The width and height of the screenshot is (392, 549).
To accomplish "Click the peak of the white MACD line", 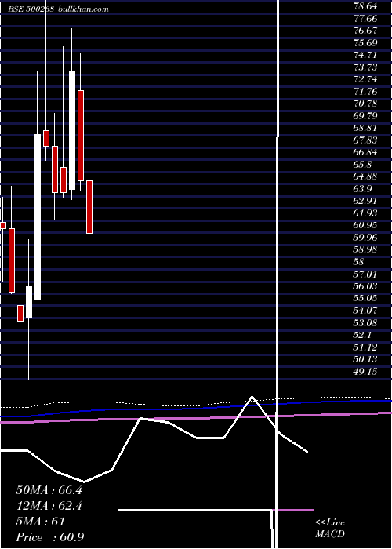I will click(x=252, y=397).
